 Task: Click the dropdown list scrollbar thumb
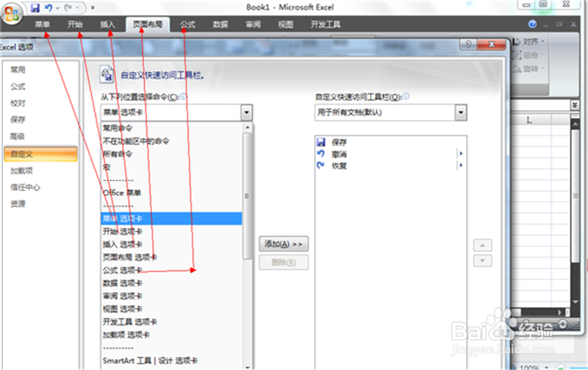point(247,196)
